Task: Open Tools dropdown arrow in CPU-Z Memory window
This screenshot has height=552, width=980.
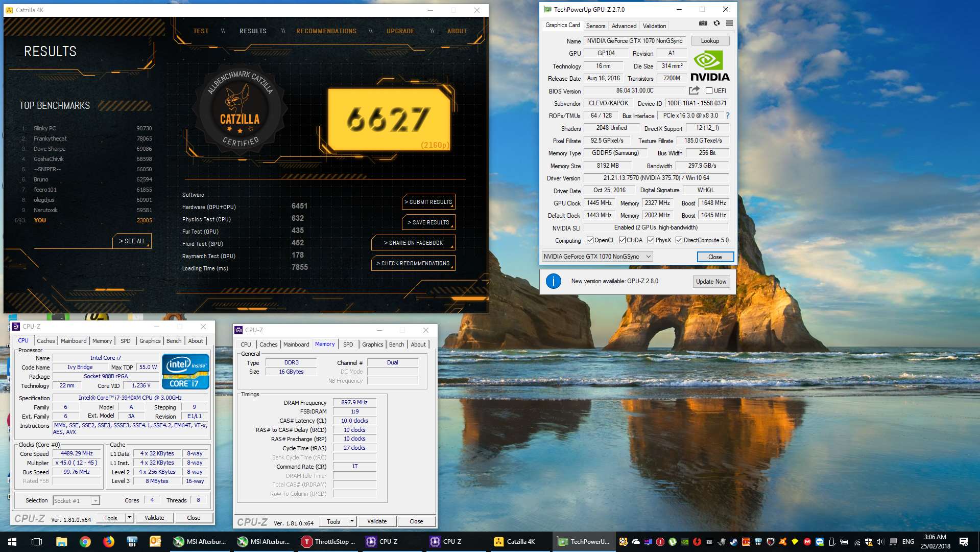Action: click(x=352, y=521)
